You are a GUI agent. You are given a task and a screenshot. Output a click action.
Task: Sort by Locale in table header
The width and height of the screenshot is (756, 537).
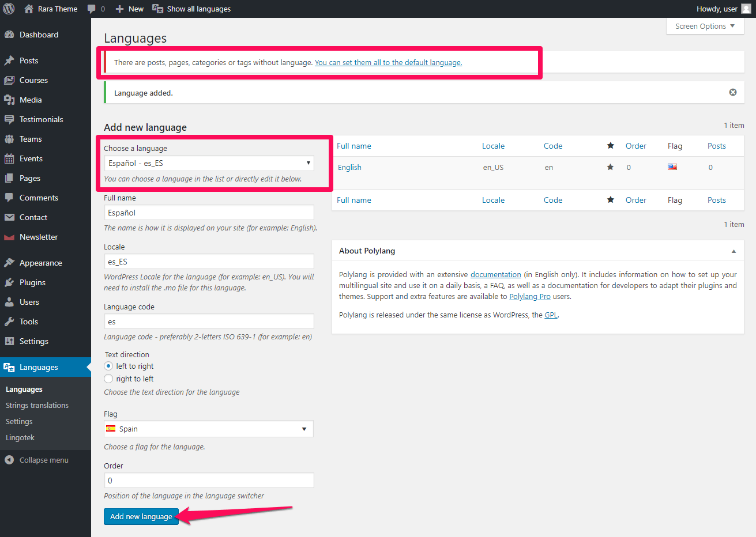[x=494, y=146]
